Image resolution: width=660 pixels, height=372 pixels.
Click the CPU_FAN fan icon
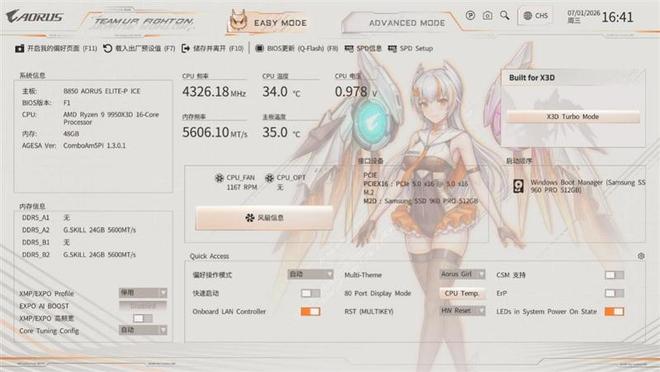click(x=219, y=178)
